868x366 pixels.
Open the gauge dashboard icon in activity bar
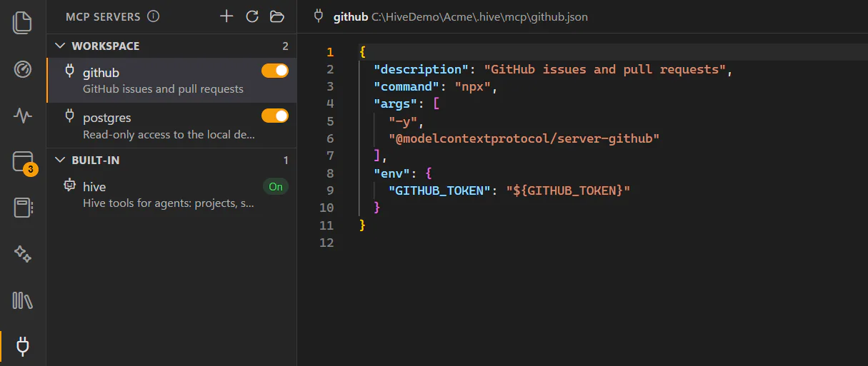point(23,69)
